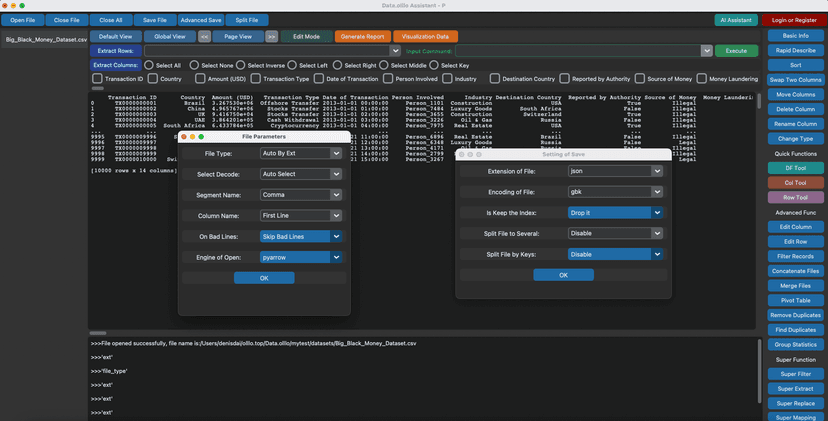Switch to Default View

116,36
